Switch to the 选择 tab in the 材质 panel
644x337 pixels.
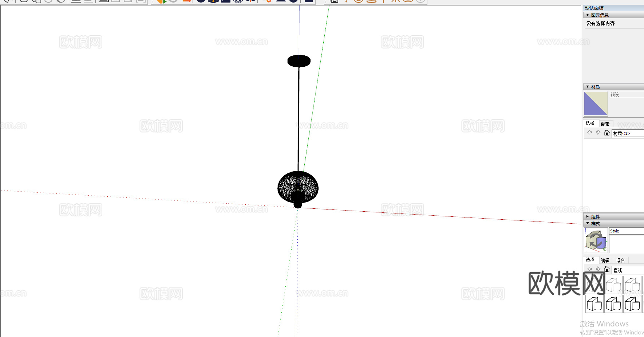[590, 123]
